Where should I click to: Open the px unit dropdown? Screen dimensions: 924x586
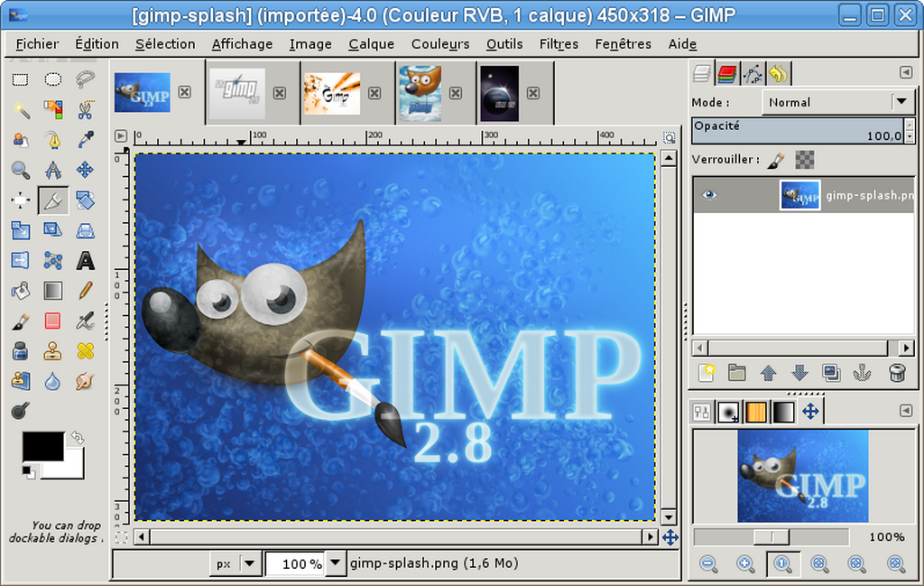[x=236, y=563]
